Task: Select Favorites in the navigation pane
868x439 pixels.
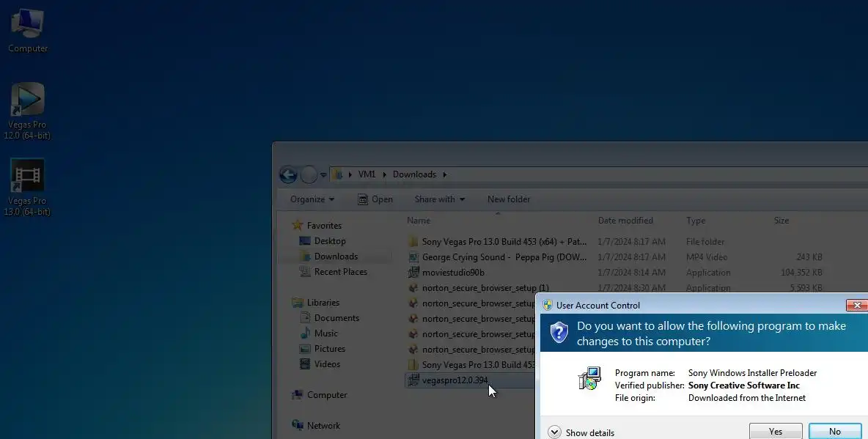Action: [x=324, y=225]
